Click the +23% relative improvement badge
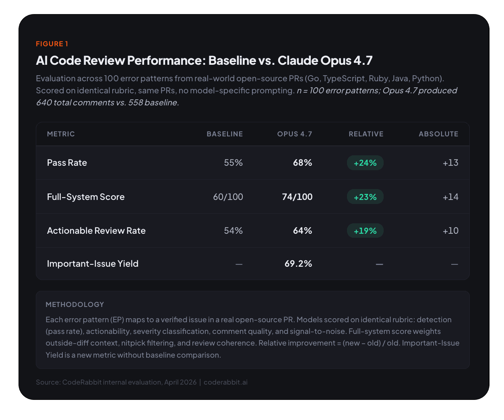The image size is (504, 420). coord(365,197)
